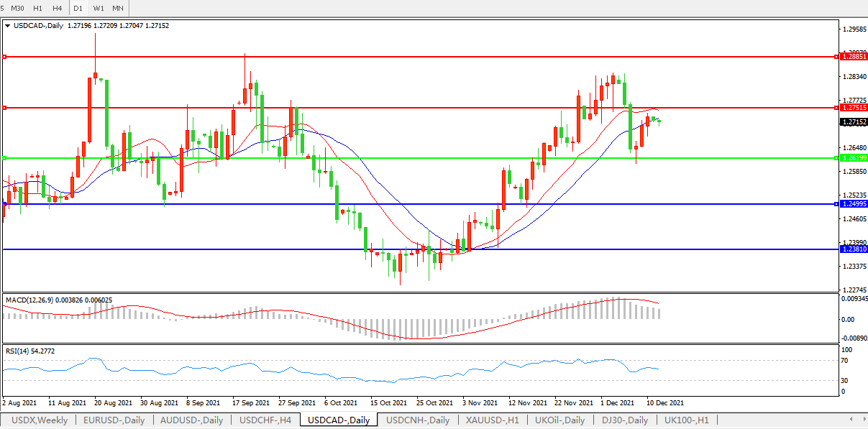The image size is (868, 429).
Task: Enable the H4 timeframe
Action: point(58,8)
